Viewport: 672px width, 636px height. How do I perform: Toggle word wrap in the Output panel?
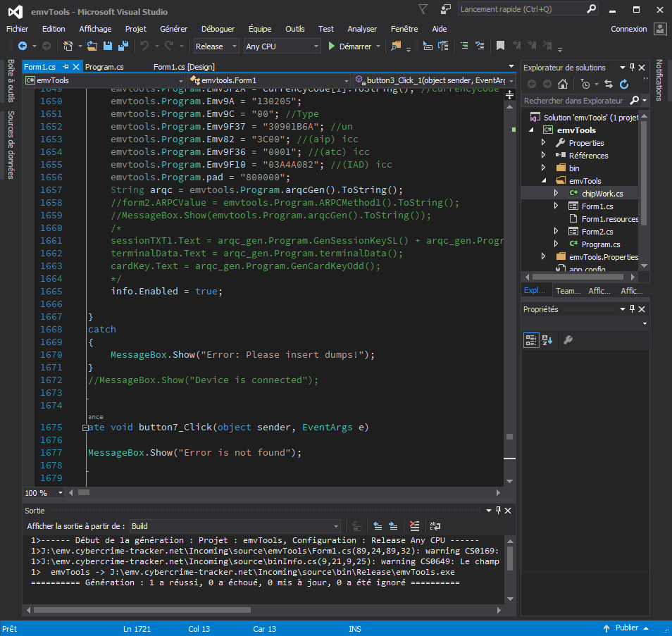435,526
